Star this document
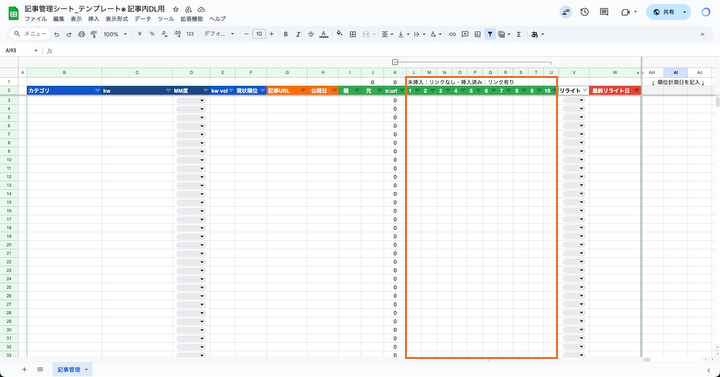 coord(175,9)
